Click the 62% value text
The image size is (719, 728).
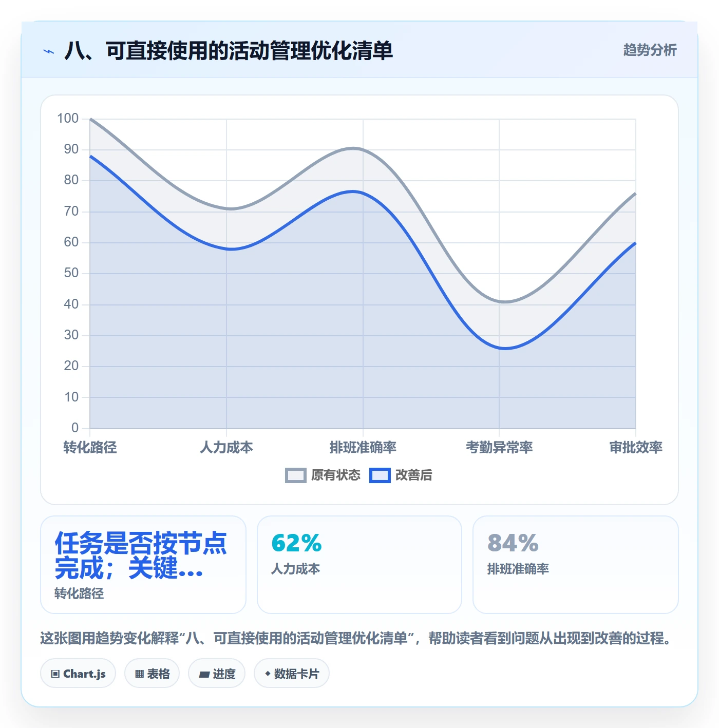click(x=296, y=543)
